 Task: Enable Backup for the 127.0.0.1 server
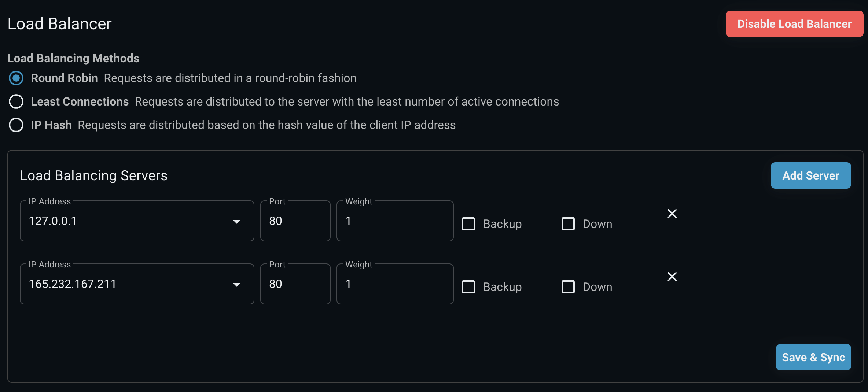pyautogui.click(x=468, y=224)
